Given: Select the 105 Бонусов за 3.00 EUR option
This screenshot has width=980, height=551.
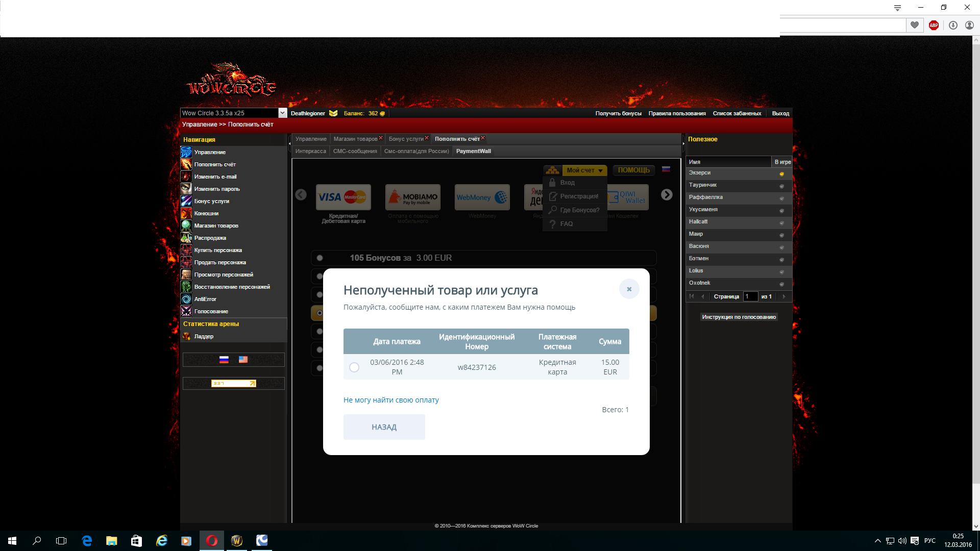Looking at the screenshot, I should (320, 258).
